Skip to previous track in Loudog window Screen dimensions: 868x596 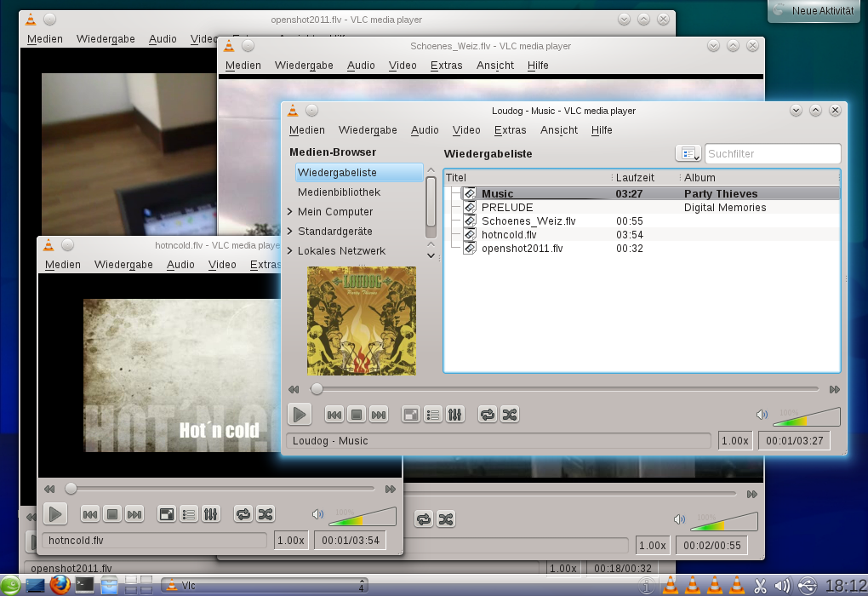[334, 415]
